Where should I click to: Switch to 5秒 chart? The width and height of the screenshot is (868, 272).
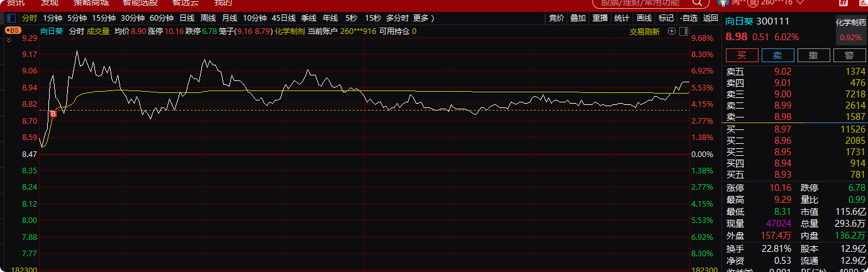351,18
